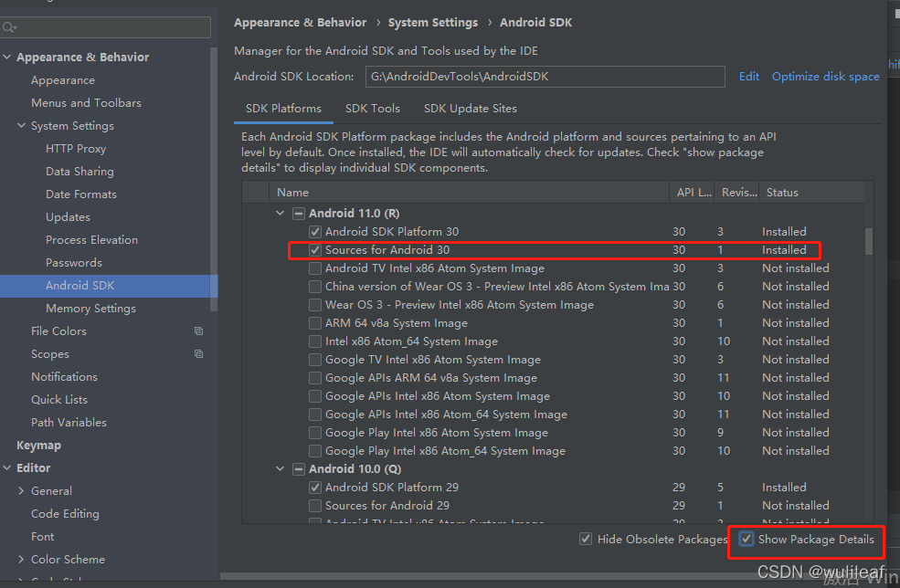The width and height of the screenshot is (900, 588).
Task: Click the Android SDK Location path field
Action: point(545,77)
